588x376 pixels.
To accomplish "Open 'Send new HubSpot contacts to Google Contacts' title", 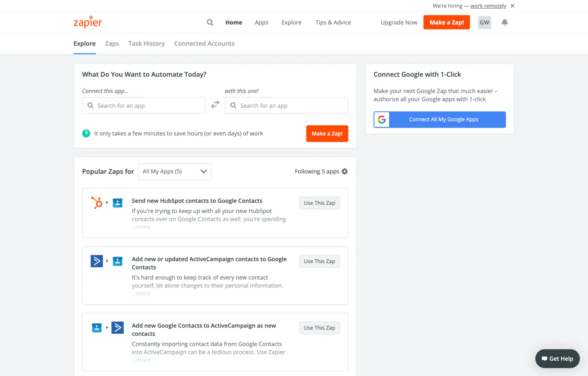I will coord(197,201).
